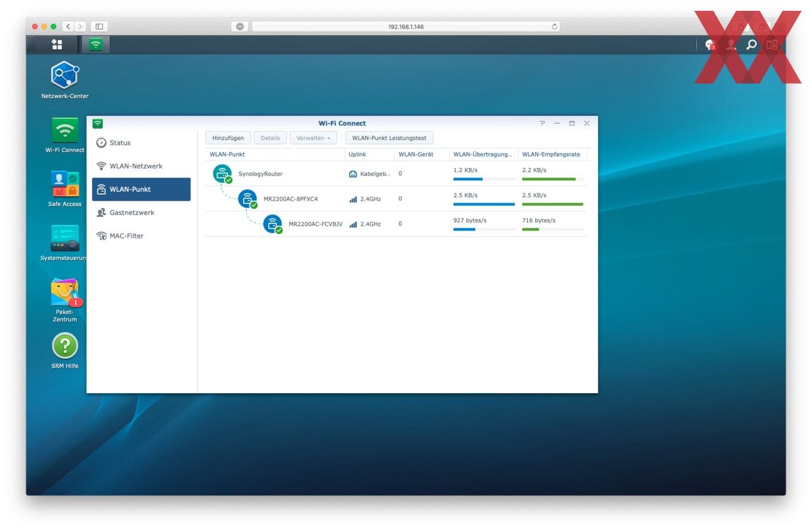This screenshot has width=812, height=530.
Task: Select the MR2200AC-FCVBJV row name
Action: click(x=316, y=224)
